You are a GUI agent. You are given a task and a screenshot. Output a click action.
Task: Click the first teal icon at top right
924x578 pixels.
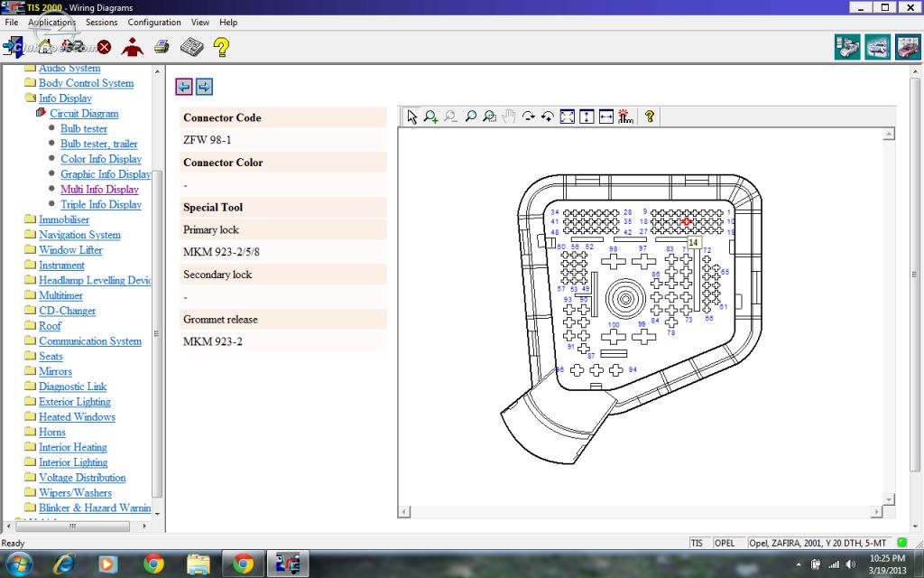pos(847,47)
